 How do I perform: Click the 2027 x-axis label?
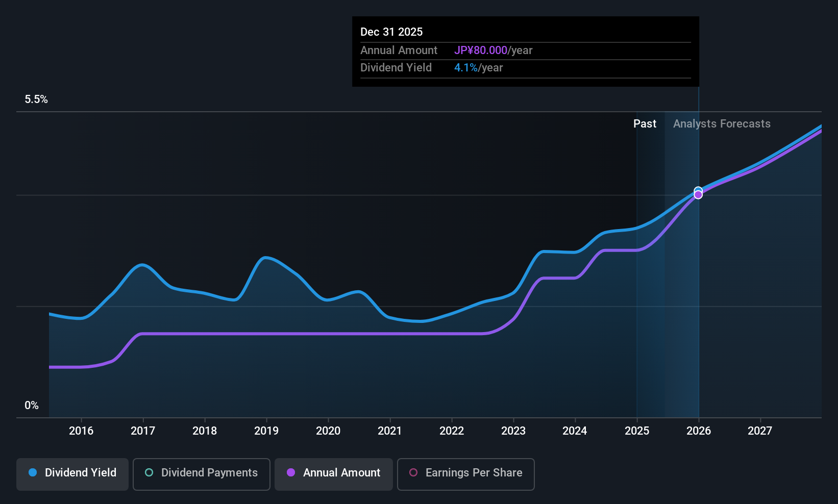pos(760,431)
